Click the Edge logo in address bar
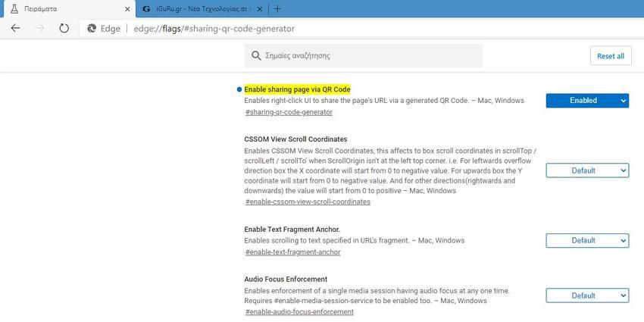Screen dimensions: 644x322 (92, 29)
